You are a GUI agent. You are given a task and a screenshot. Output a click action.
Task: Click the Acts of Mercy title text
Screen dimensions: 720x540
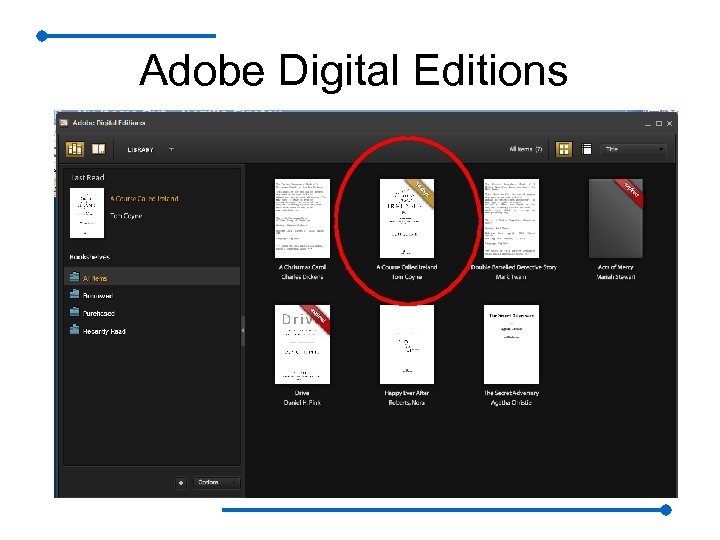(x=616, y=267)
